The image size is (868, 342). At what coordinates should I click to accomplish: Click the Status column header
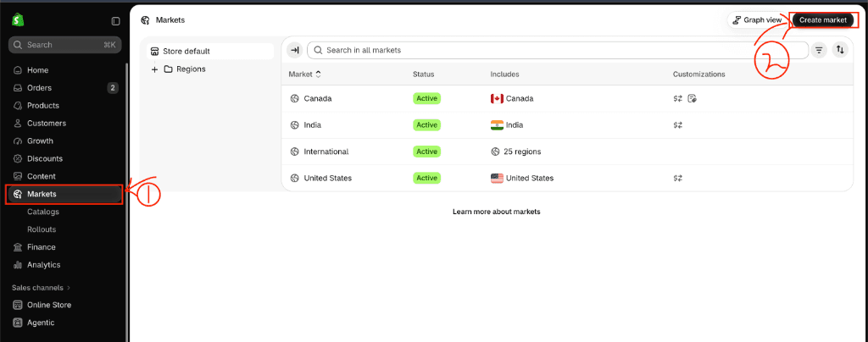pyautogui.click(x=424, y=74)
